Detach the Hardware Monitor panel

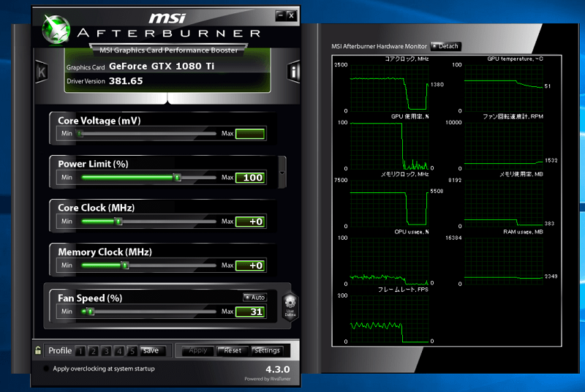coord(446,46)
